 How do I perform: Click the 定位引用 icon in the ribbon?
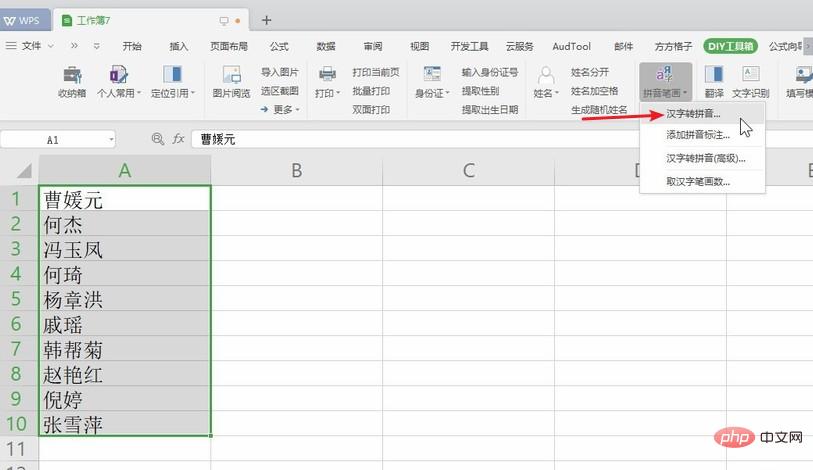point(171,81)
